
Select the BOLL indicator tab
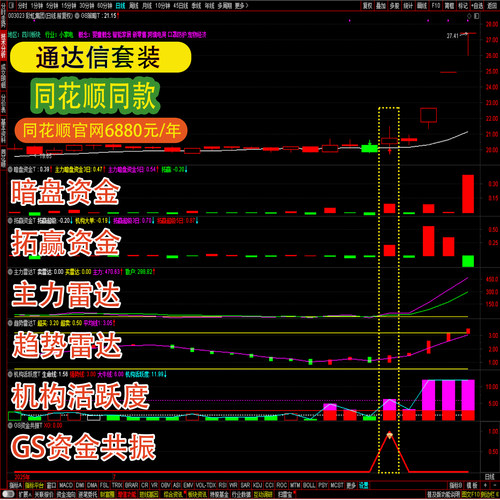point(309,485)
